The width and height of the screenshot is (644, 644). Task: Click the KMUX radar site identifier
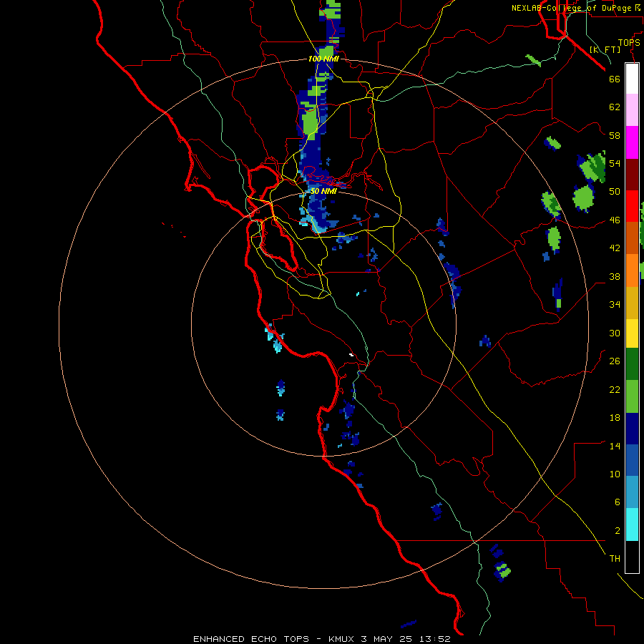click(x=341, y=639)
